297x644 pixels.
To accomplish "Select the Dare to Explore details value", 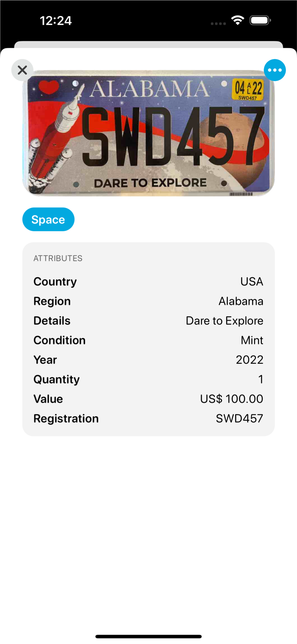I will pyautogui.click(x=224, y=321).
